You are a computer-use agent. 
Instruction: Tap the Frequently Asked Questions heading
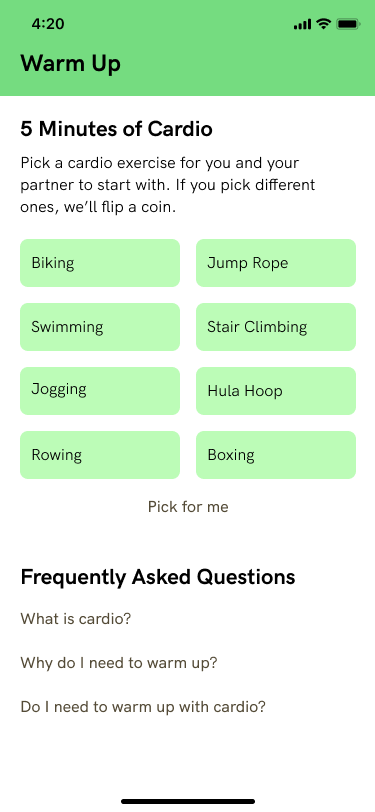[158, 577]
